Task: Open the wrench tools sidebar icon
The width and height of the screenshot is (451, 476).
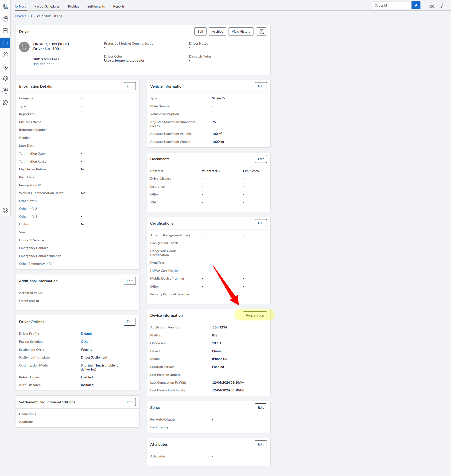Action: [x=5, y=103]
